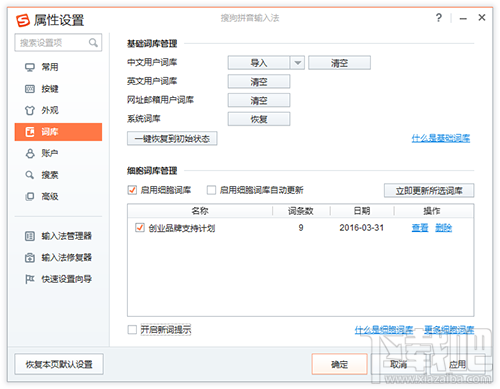500x389 pixels.
Task: Click the person icon beside 账户
Action: point(30,153)
